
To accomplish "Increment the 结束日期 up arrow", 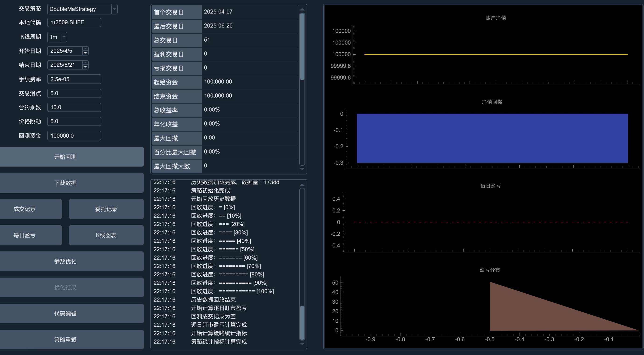I will pos(85,63).
